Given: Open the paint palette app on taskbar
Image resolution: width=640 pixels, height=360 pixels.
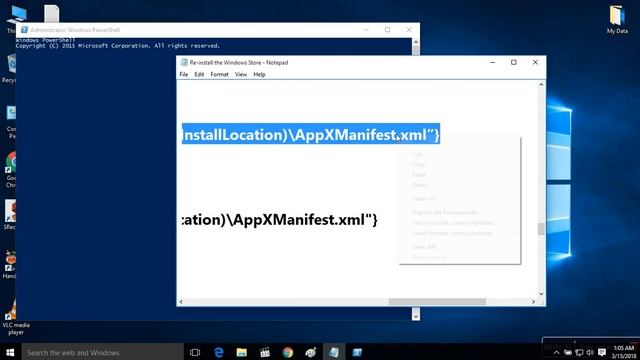Looking at the screenshot, I should (x=311, y=352).
